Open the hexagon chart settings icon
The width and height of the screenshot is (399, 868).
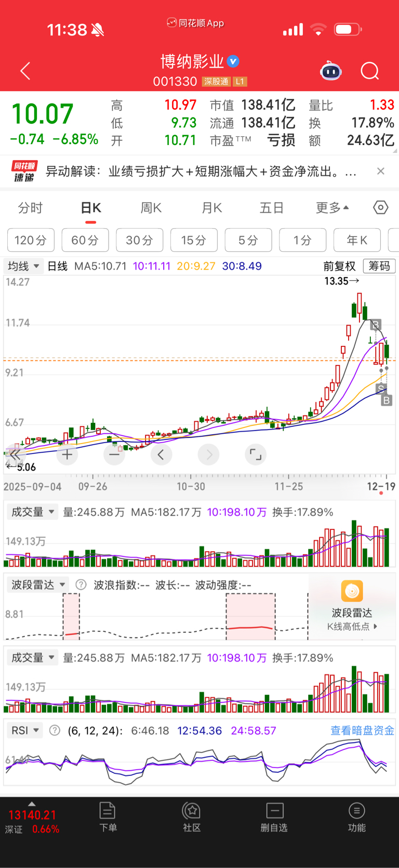tap(381, 208)
